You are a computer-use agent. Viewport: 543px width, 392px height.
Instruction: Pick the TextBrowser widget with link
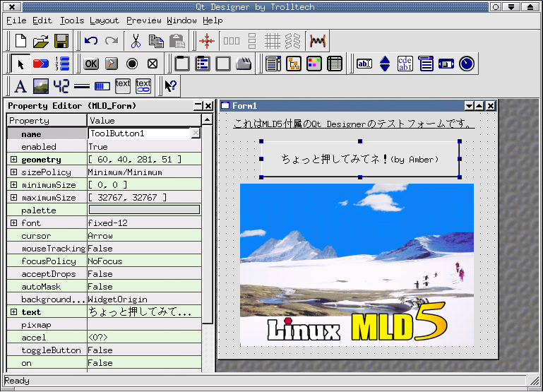pyautogui.click(x=143, y=86)
